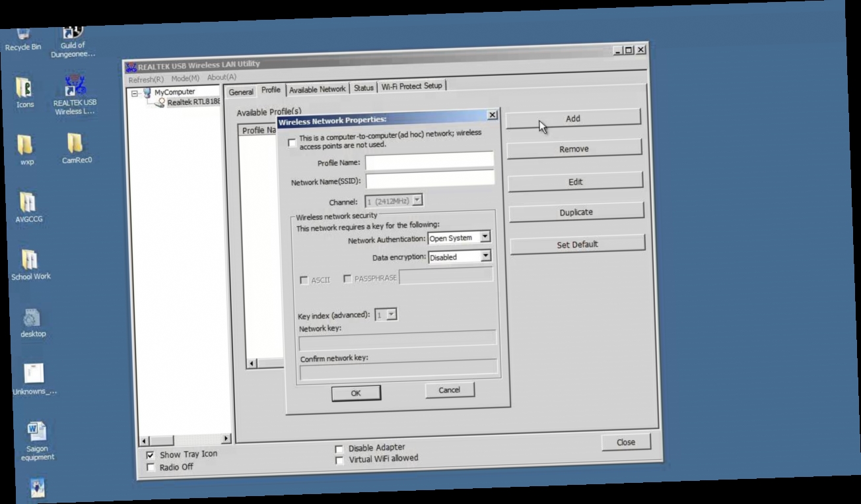Select the AVGCCG folder icon
The width and height of the screenshot is (861, 504).
click(x=28, y=208)
